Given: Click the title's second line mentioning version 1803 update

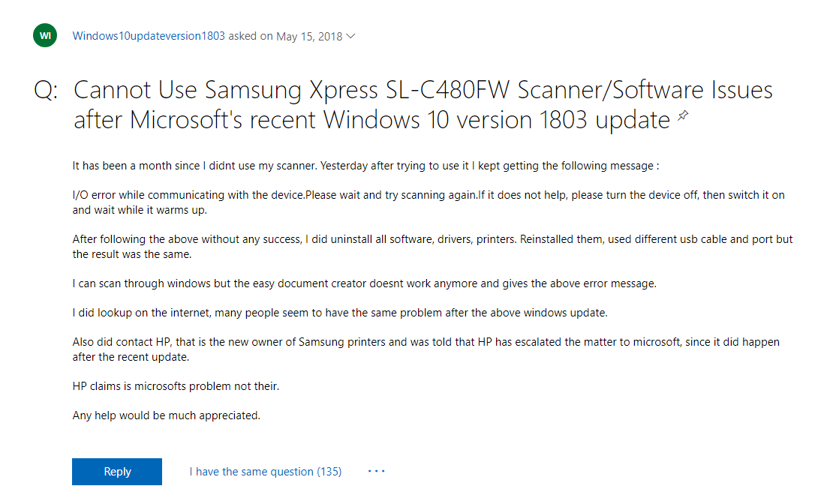Looking at the screenshot, I should 371,120.
